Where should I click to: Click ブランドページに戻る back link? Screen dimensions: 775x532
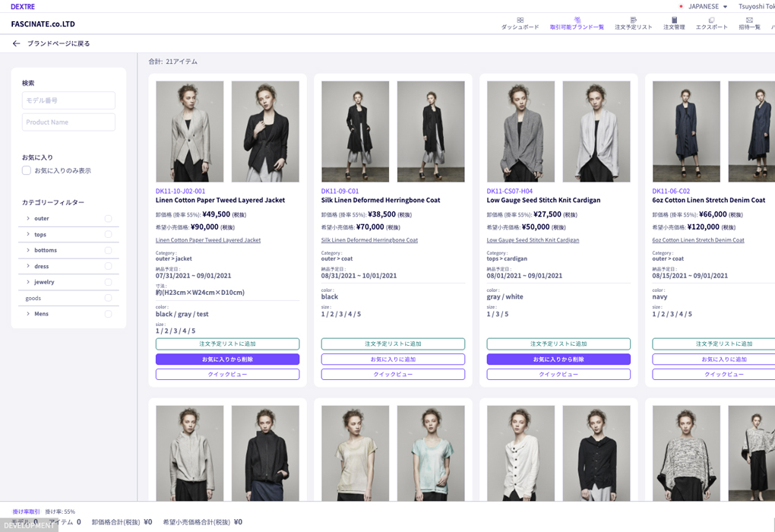pos(59,43)
